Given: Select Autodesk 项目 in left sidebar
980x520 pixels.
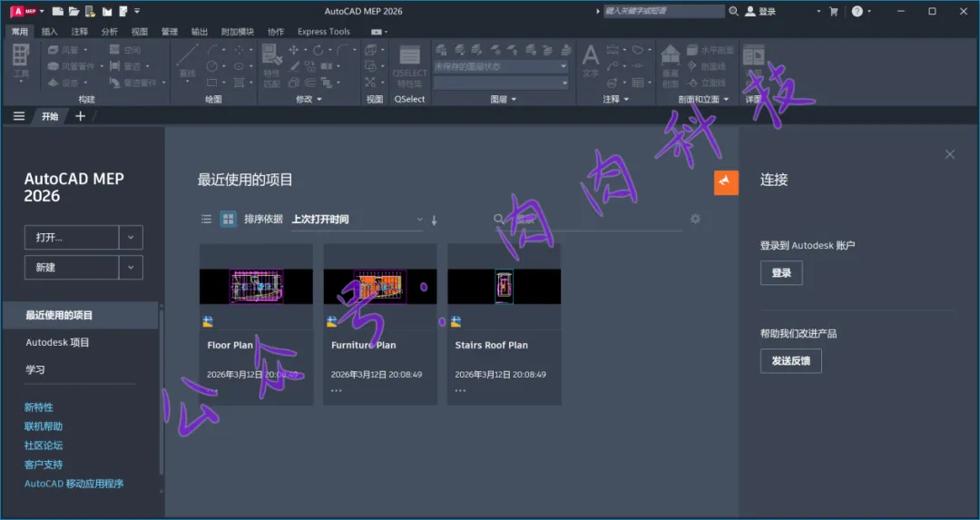Looking at the screenshot, I should point(57,342).
